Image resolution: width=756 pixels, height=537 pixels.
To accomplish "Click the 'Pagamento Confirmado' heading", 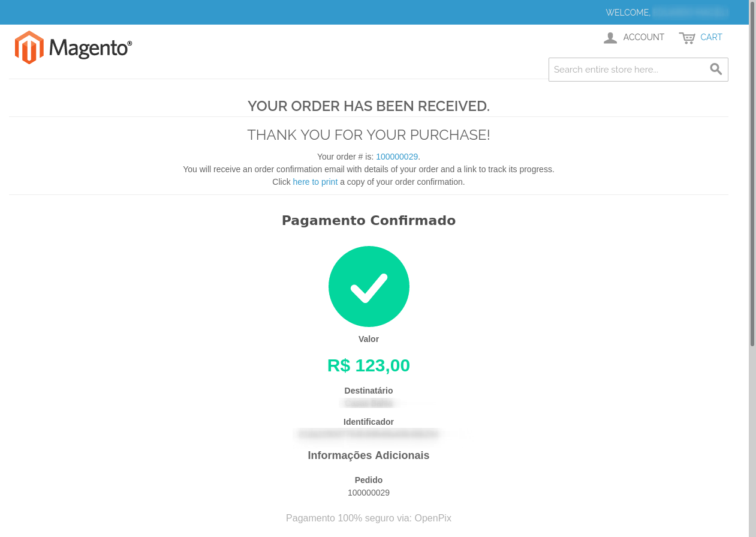I will point(369,220).
